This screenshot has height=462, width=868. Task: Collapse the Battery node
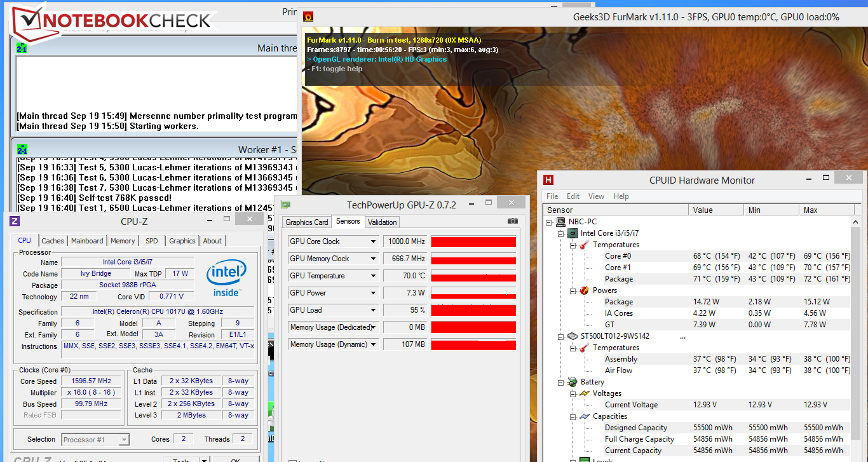pyautogui.click(x=562, y=382)
